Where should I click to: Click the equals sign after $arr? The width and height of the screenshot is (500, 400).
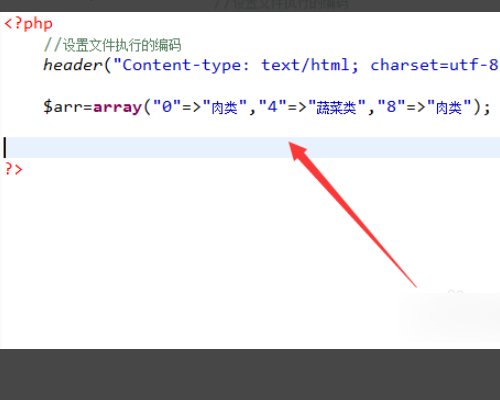click(x=88, y=107)
